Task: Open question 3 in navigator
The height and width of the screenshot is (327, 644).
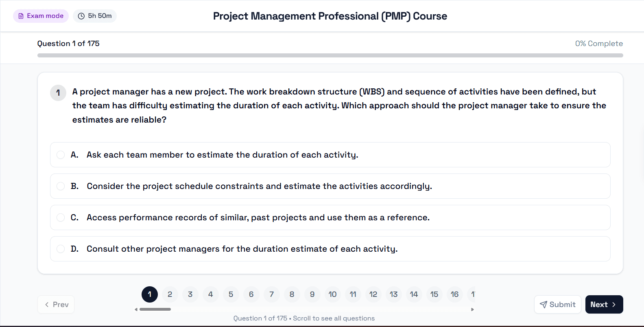Action: point(190,294)
